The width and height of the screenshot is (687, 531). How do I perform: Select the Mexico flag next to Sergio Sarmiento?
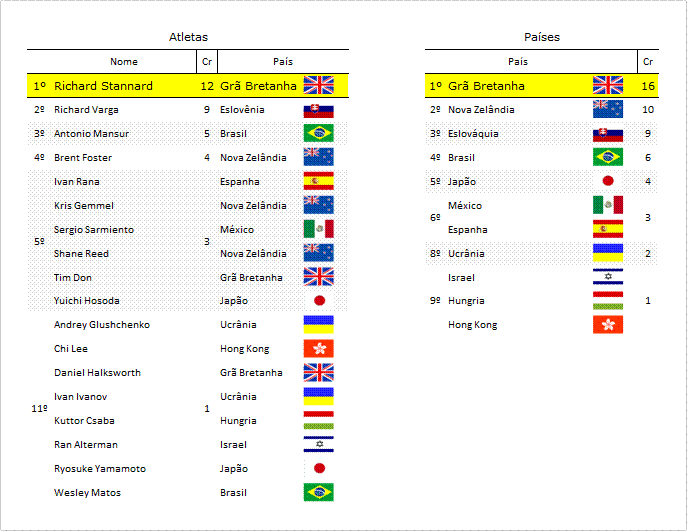pos(319,229)
